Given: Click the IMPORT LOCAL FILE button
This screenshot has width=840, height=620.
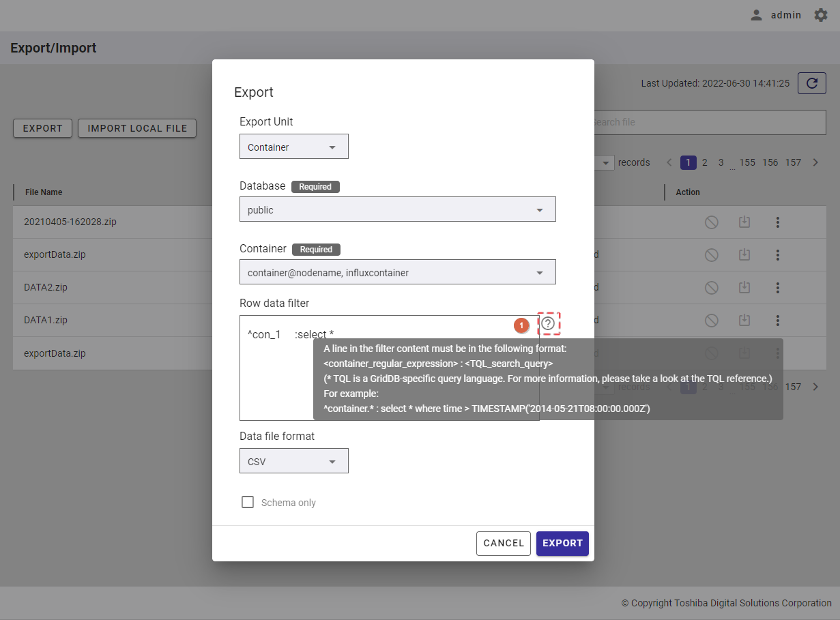Looking at the screenshot, I should click(x=137, y=128).
